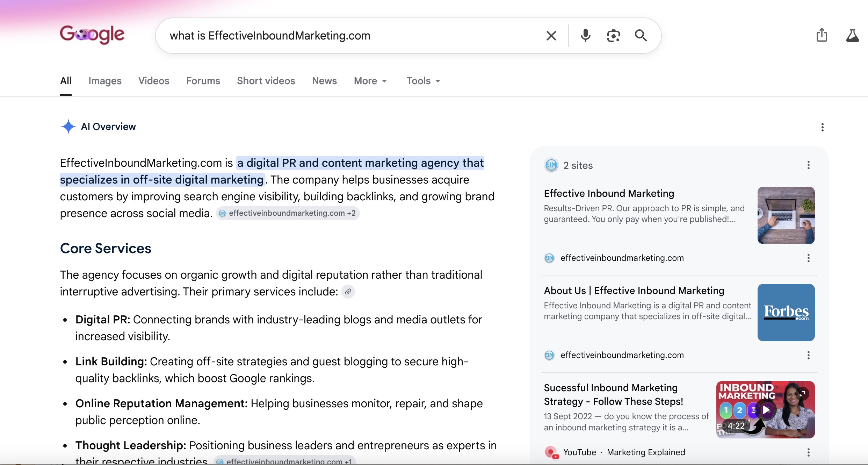Image resolution: width=868 pixels, height=465 pixels.
Task: Switch to News tab
Action: (324, 81)
